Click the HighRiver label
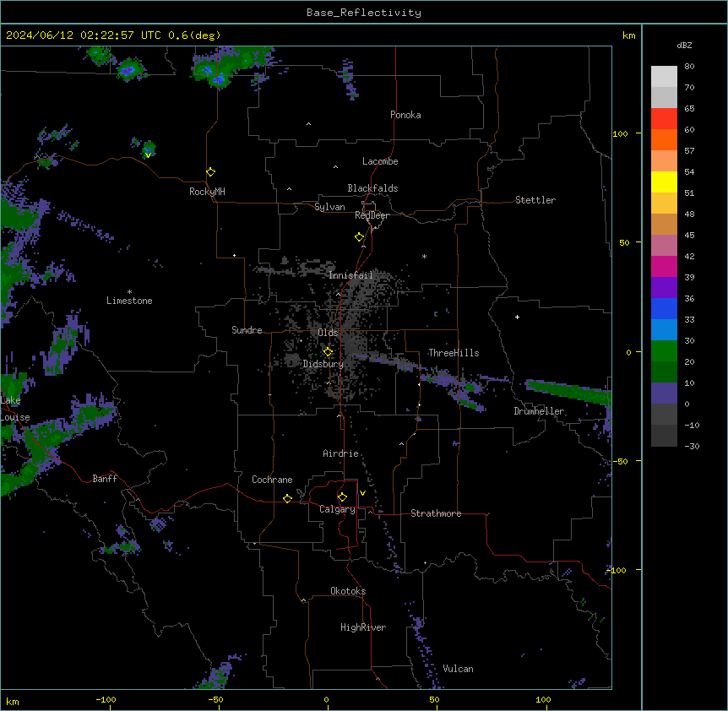This screenshot has height=711, width=728. click(363, 627)
